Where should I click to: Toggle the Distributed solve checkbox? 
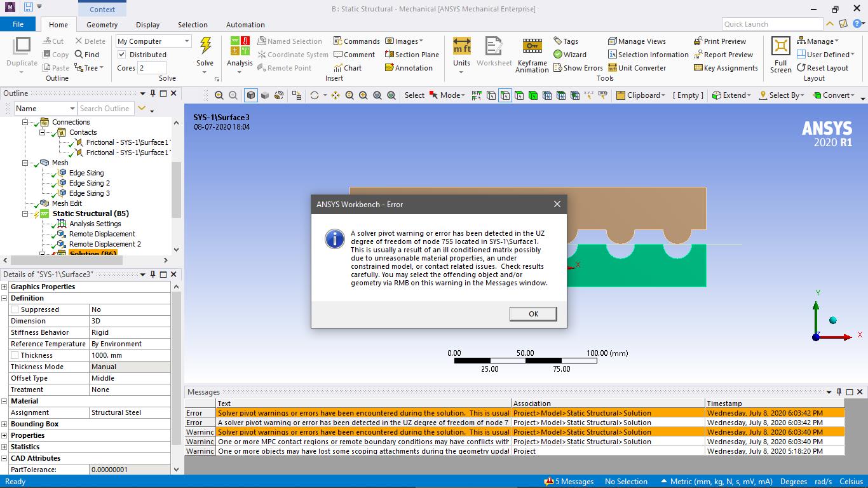tap(122, 55)
